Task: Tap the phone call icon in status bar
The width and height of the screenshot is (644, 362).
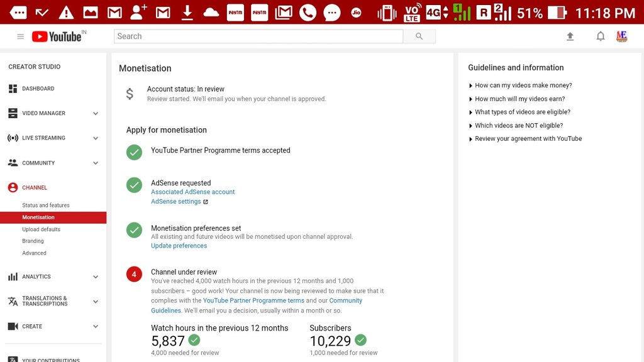Action: tap(308, 13)
